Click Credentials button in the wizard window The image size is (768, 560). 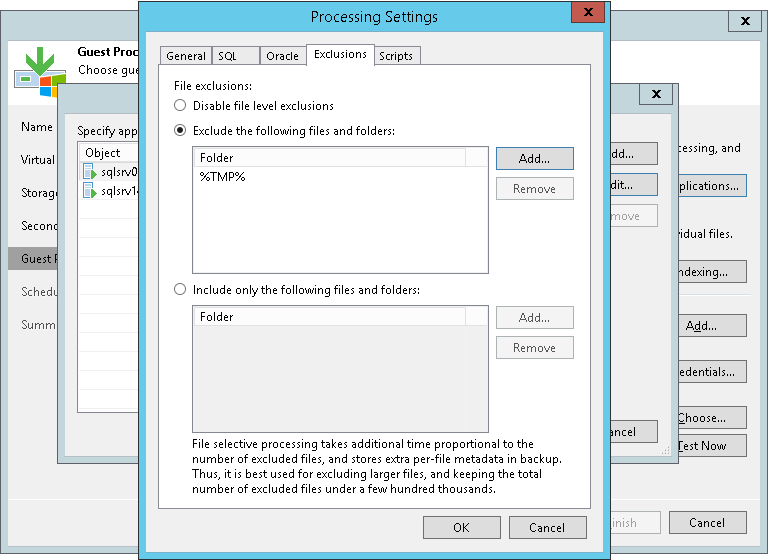click(x=712, y=372)
